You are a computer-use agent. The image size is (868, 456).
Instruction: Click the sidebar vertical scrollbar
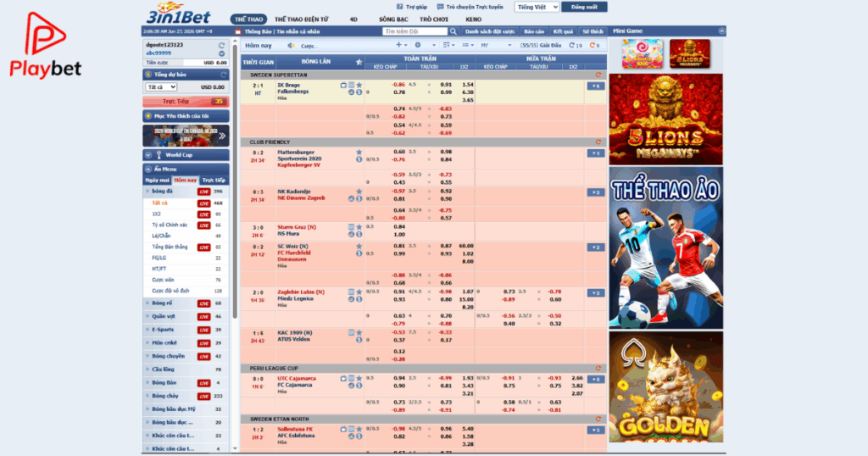click(236, 182)
